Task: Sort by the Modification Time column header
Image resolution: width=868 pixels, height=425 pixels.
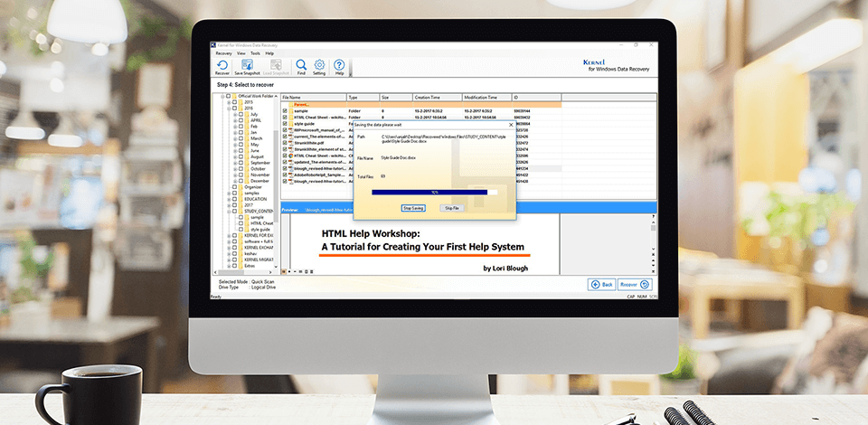Action: point(487,98)
